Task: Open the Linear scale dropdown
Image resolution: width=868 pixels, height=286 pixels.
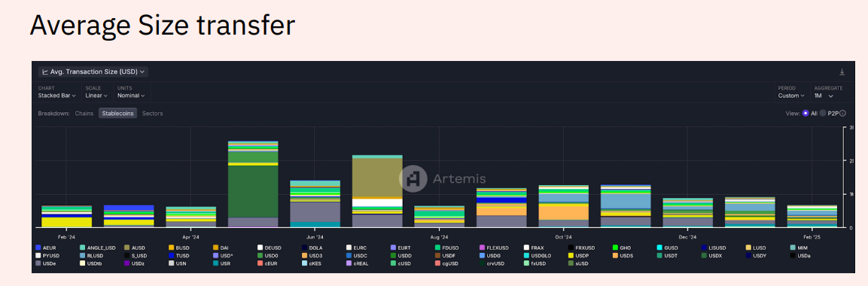Action: point(96,95)
